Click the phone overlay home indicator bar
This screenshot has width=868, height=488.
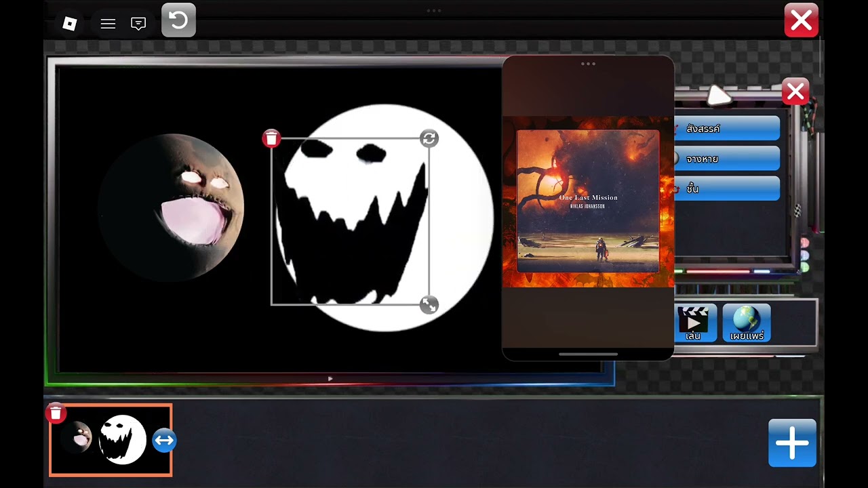[x=588, y=354]
